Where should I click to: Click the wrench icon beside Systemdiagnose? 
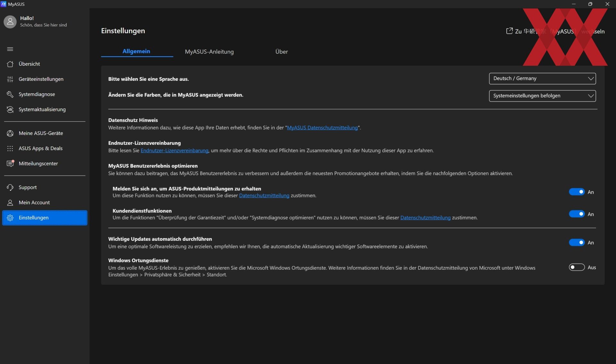[x=10, y=94]
